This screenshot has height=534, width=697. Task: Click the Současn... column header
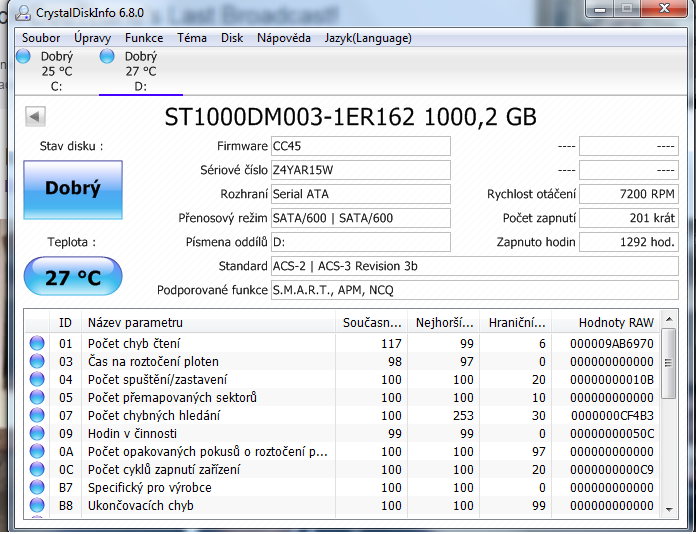click(x=372, y=323)
